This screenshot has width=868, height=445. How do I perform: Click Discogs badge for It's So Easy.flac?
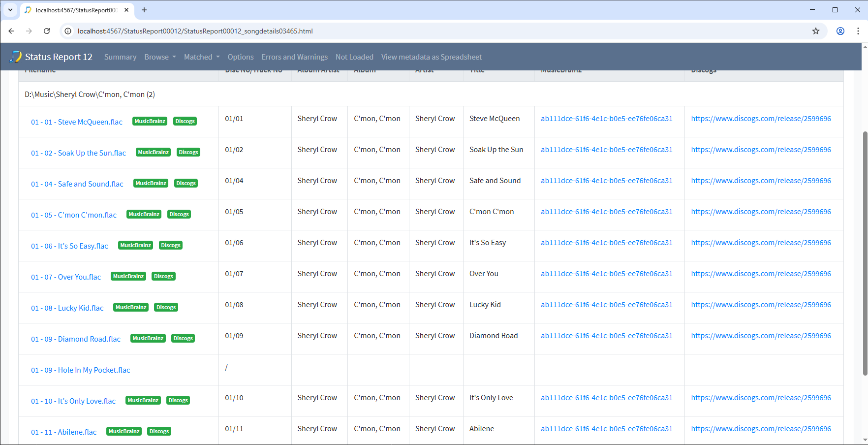171,245
